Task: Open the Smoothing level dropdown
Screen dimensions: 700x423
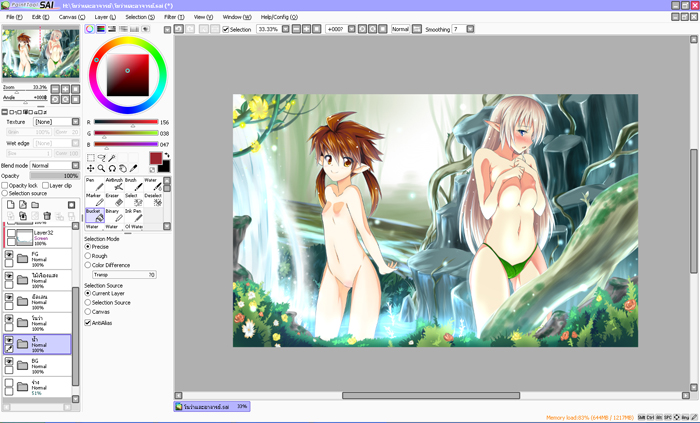Action: coord(470,29)
